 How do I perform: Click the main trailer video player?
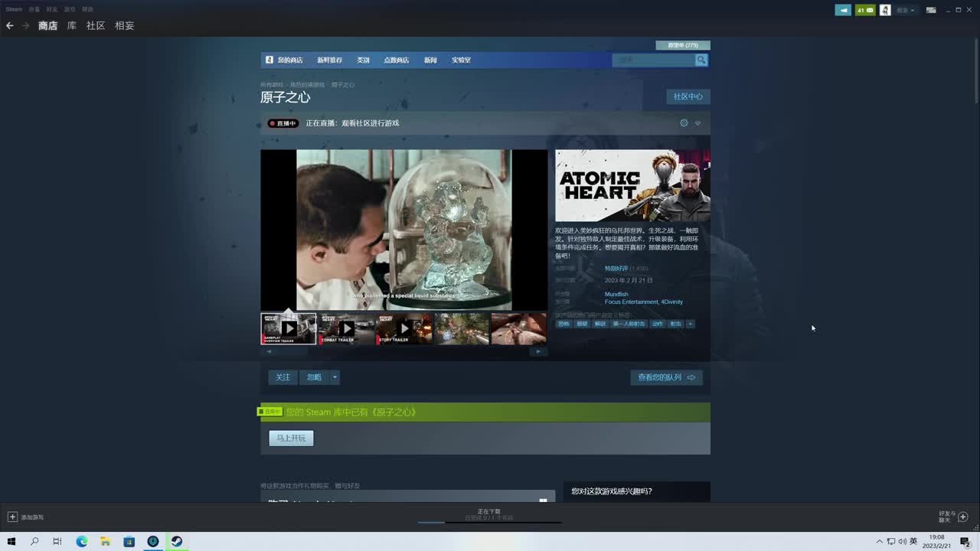click(x=404, y=230)
